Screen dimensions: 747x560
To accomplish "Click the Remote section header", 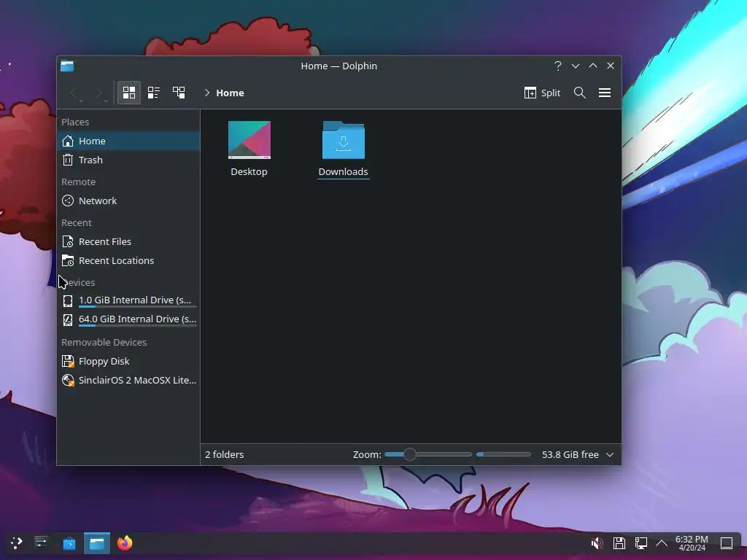I will pos(79,182).
